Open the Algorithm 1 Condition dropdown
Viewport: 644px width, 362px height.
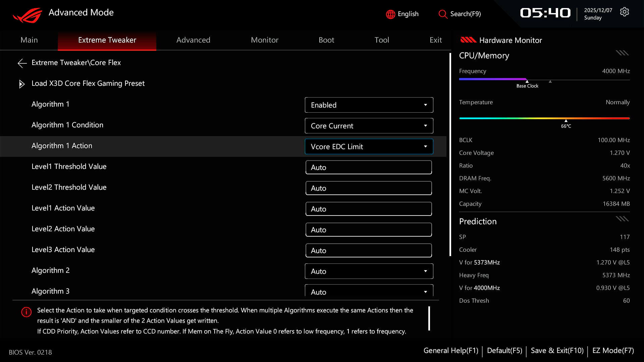(x=369, y=126)
